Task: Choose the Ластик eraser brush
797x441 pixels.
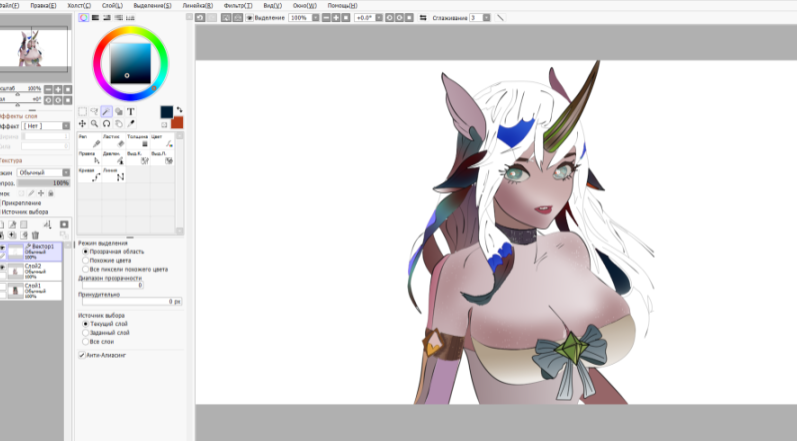Action: pyautogui.click(x=113, y=141)
